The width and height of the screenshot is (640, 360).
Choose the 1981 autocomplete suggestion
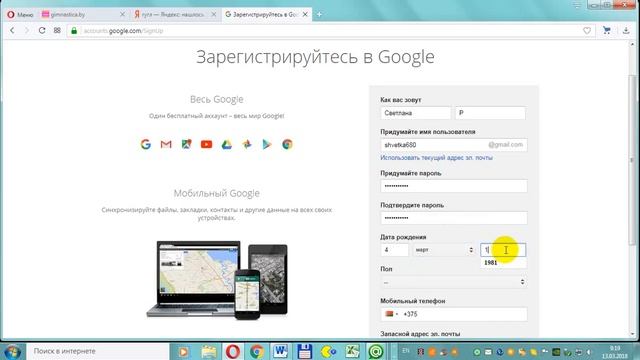tap(503, 263)
